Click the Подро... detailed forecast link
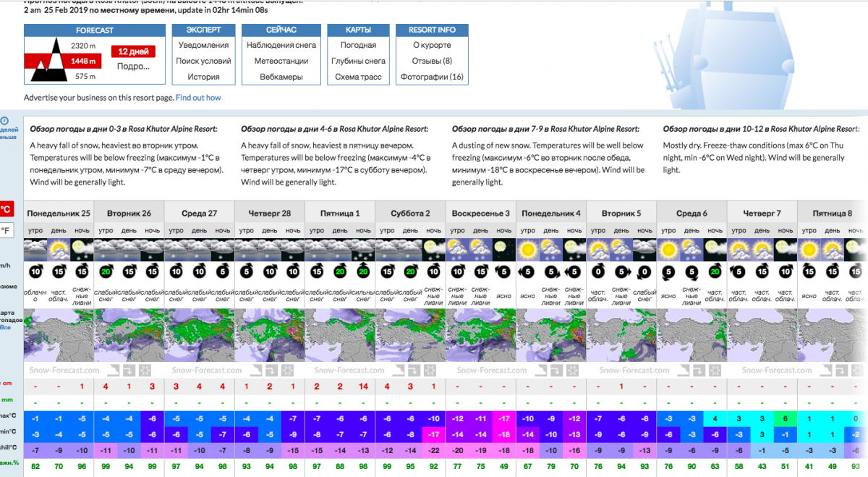The image size is (868, 477). pyautogui.click(x=133, y=66)
